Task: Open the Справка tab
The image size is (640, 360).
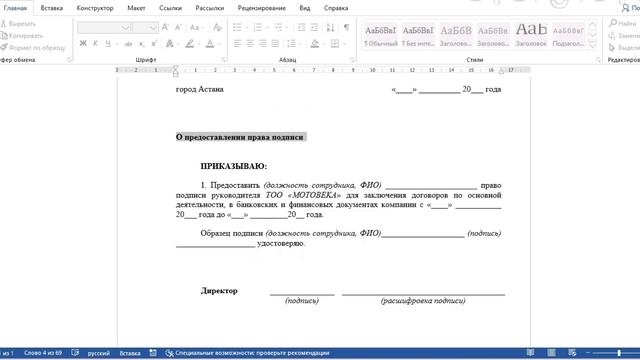Action: [x=336, y=8]
